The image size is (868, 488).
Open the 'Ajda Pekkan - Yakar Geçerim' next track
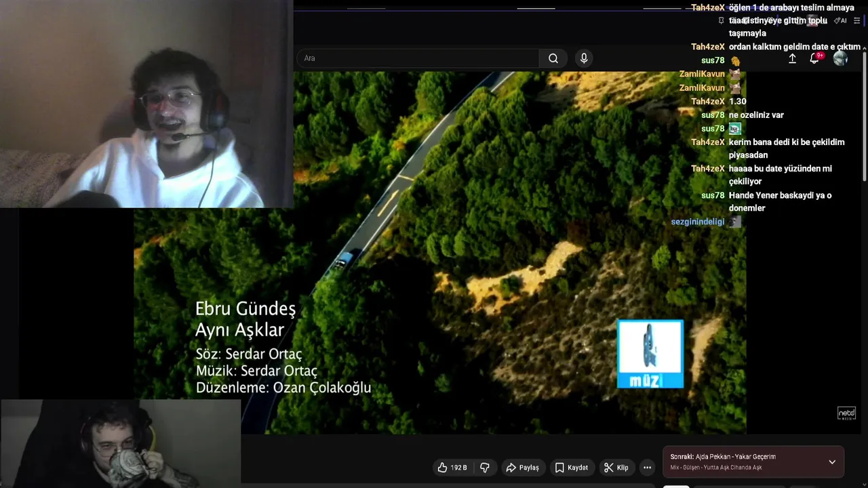coord(736,457)
